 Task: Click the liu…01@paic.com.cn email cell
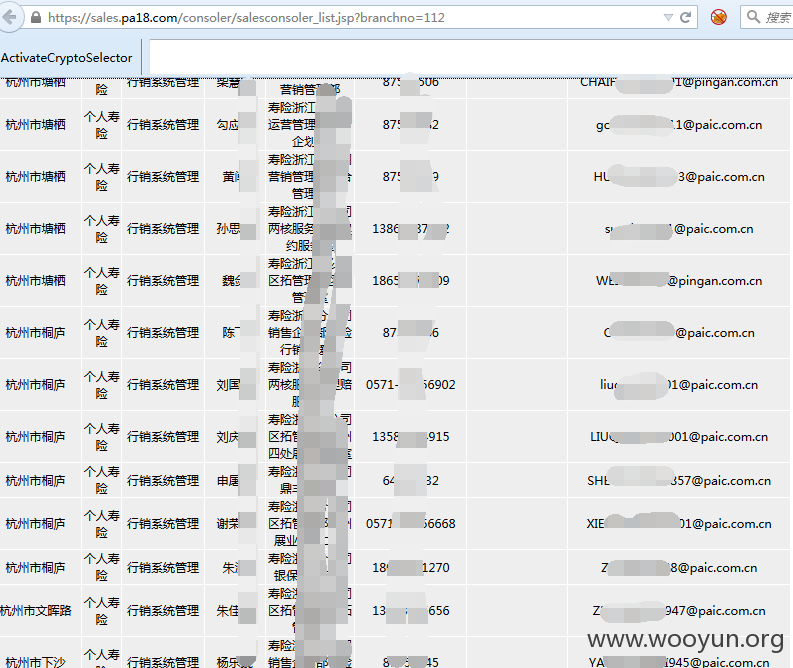679,384
